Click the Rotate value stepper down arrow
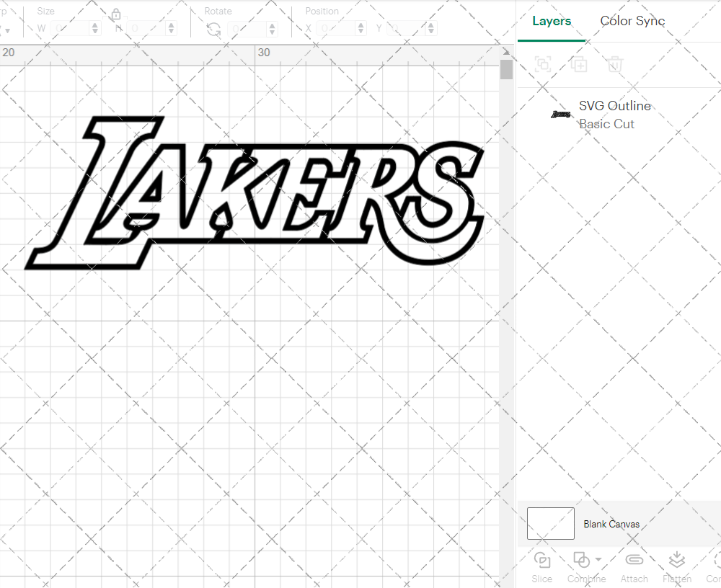721x588 pixels. click(271, 31)
